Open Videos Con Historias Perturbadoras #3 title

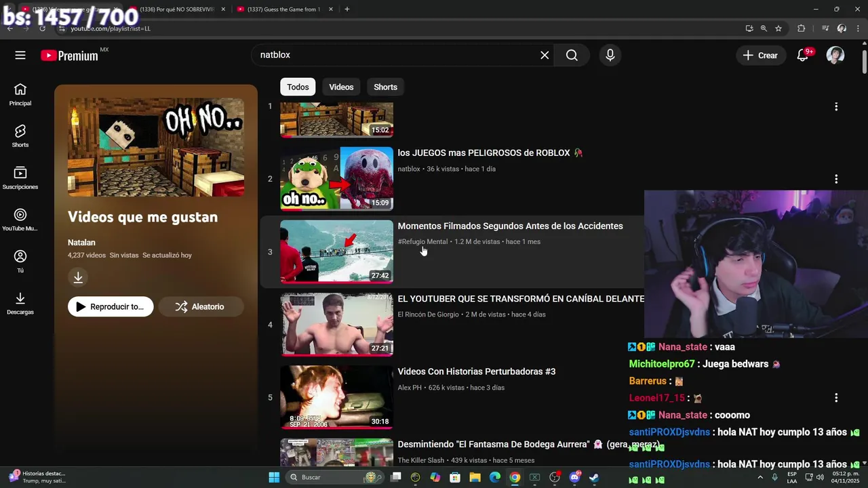point(477,371)
